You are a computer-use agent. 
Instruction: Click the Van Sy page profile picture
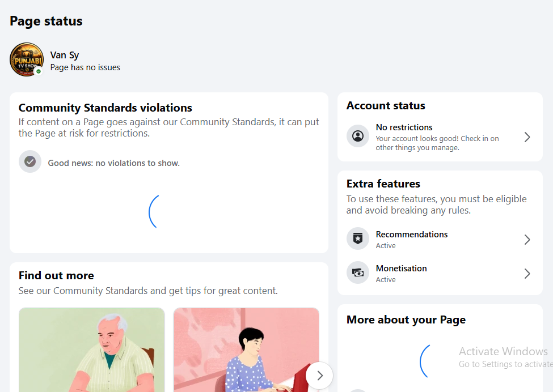click(x=27, y=59)
